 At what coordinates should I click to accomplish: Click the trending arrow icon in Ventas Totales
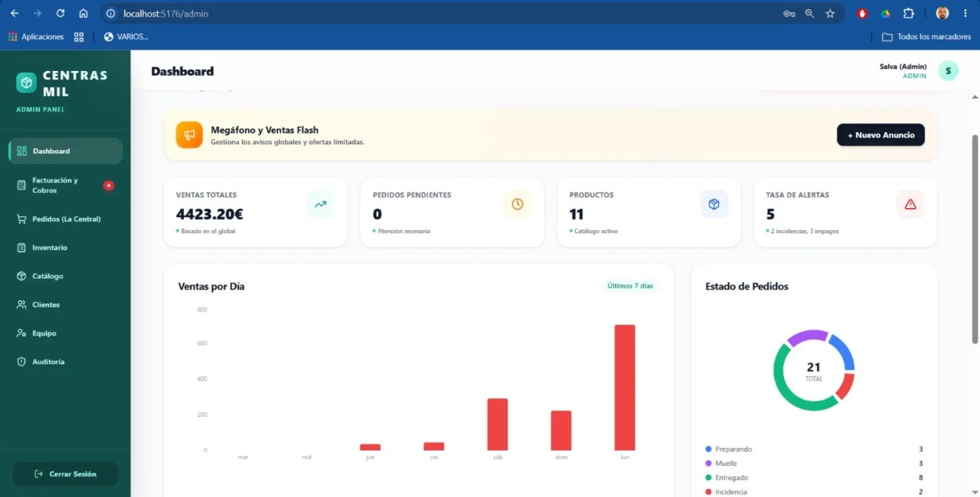pyautogui.click(x=320, y=204)
